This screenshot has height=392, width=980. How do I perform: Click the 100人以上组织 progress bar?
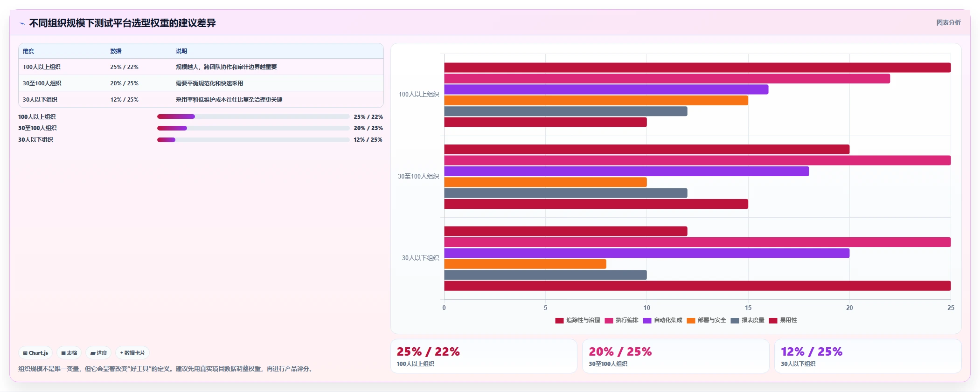tap(253, 117)
